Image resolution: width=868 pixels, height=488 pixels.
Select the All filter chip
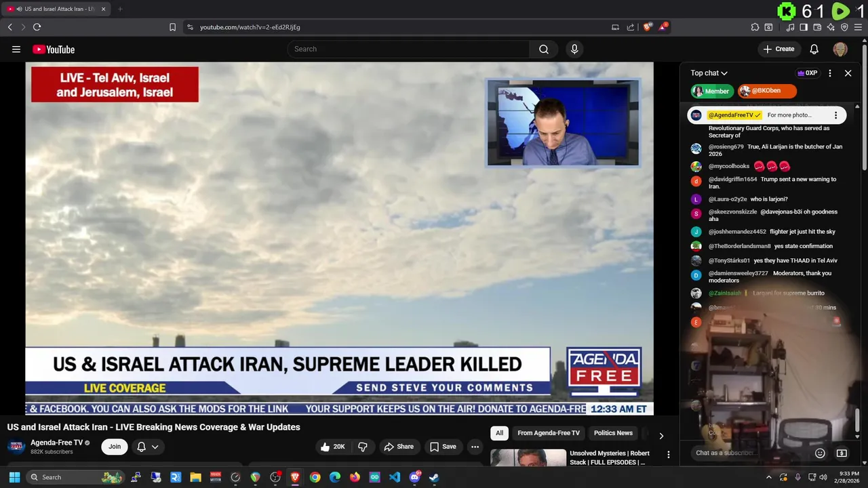499,433
